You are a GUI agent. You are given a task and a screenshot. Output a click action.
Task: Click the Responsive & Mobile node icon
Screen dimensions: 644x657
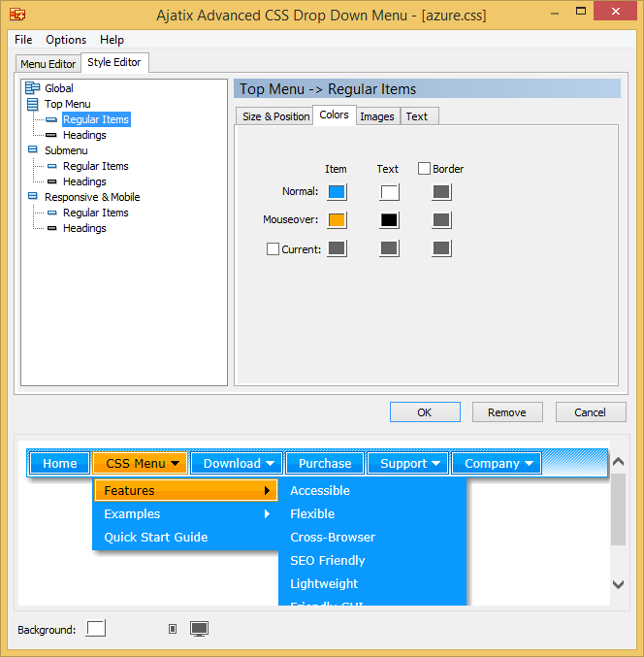point(33,196)
